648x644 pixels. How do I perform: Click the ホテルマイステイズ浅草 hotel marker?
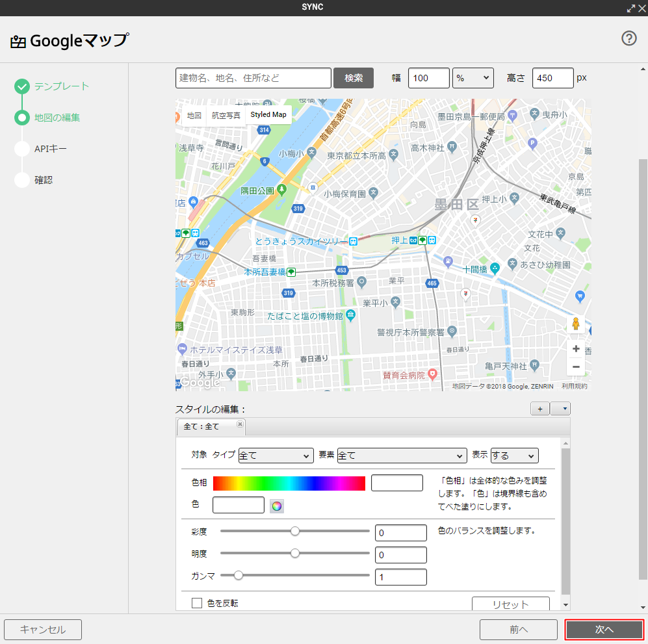[182, 349]
